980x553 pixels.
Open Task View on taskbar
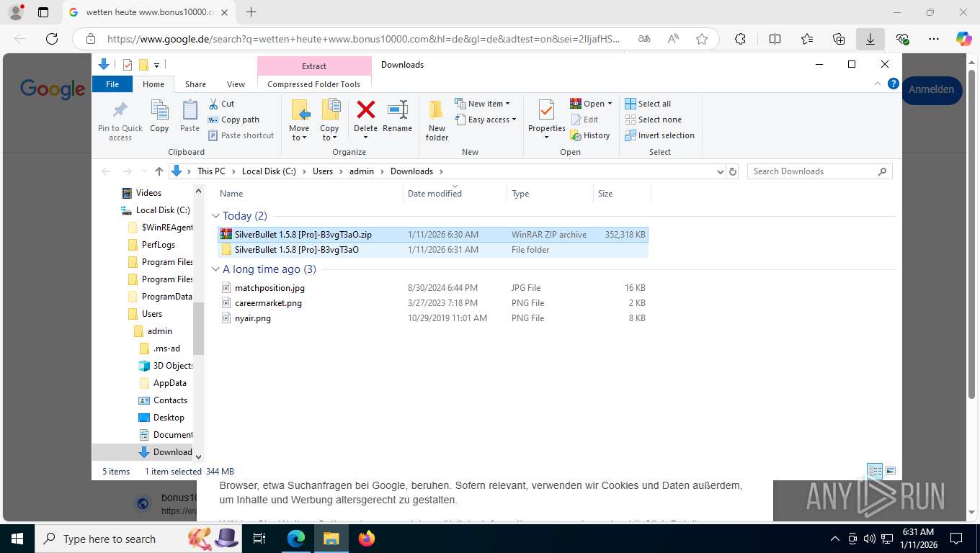tap(259, 539)
